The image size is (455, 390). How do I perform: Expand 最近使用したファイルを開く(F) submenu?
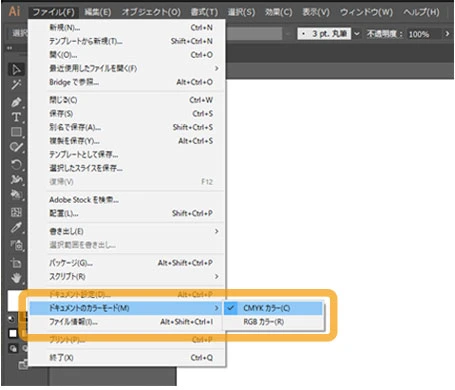pyautogui.click(x=127, y=68)
